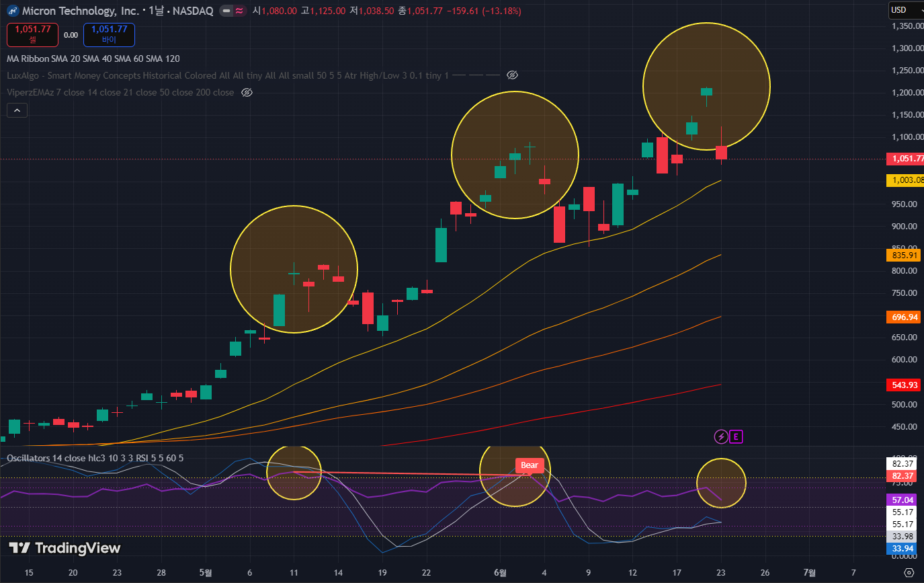The image size is (924, 583).
Task: Show the hidden ViperzEMAz indicator
Action: coord(247,92)
